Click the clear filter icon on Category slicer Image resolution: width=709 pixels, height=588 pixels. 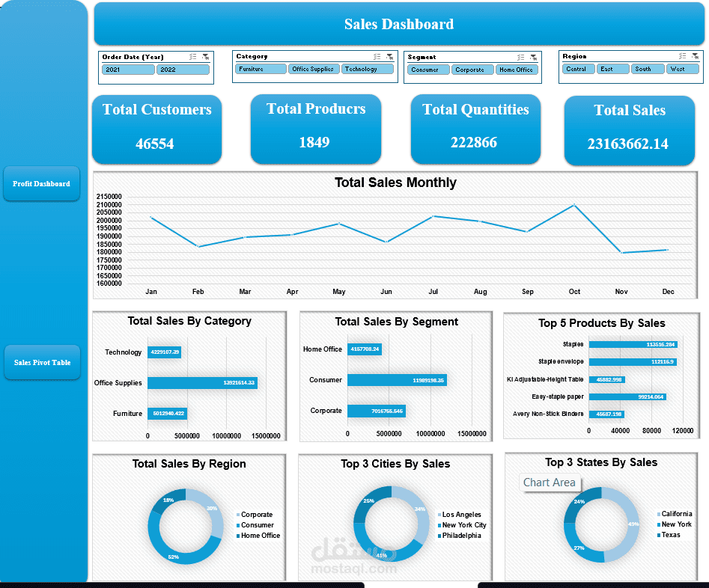coord(390,56)
